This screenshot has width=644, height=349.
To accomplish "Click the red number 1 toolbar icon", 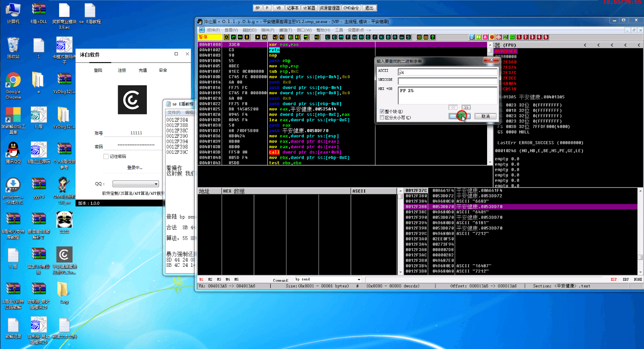I will 519,37.
